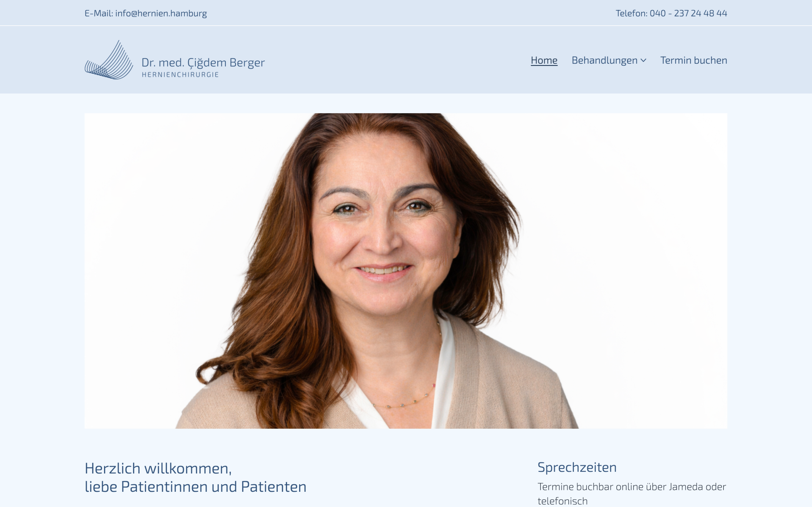Click the E-Mail label in top bar

click(x=99, y=13)
